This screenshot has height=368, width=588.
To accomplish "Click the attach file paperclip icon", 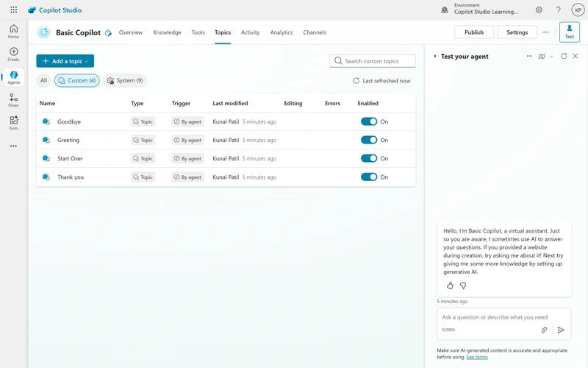I will [x=544, y=330].
